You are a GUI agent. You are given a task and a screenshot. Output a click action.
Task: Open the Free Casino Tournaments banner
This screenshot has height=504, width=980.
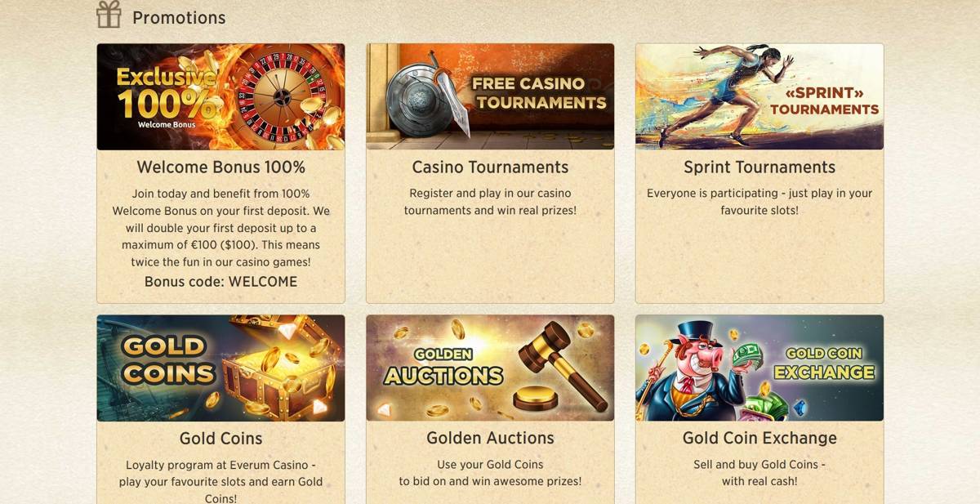pos(490,96)
